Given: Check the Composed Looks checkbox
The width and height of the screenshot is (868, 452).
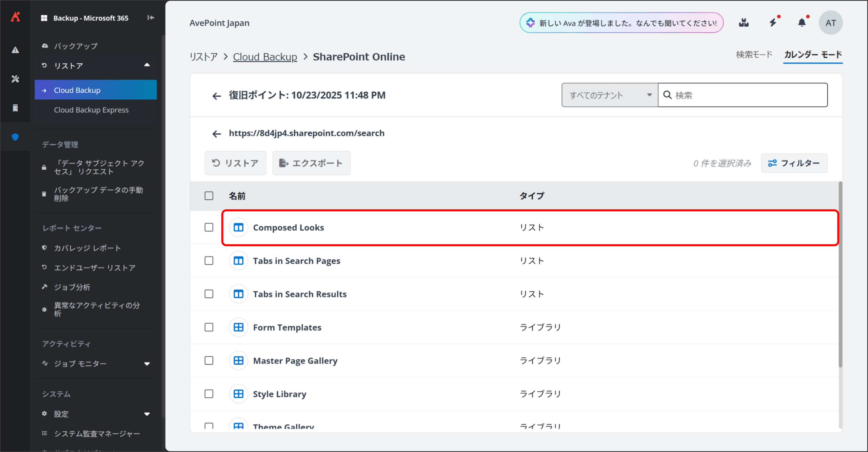Looking at the screenshot, I should click(x=209, y=227).
